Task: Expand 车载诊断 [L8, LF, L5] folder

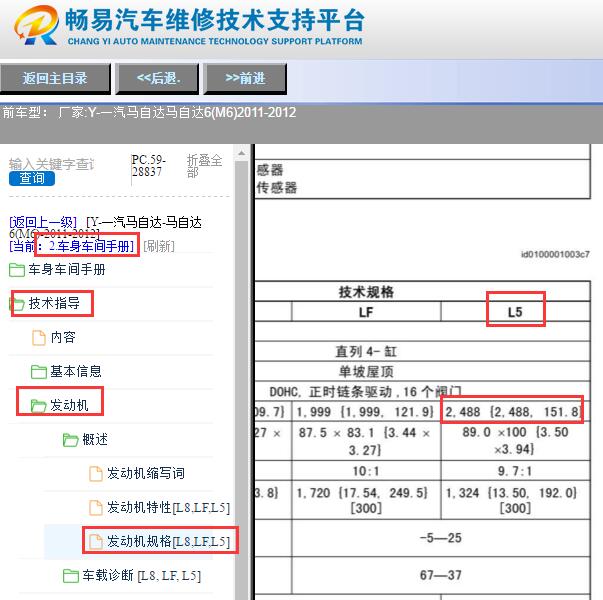Action: point(142,576)
